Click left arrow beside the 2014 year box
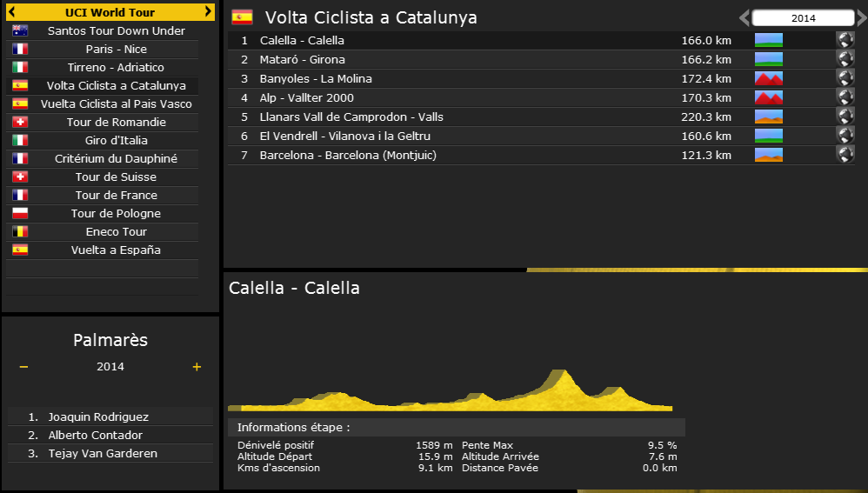 point(744,18)
